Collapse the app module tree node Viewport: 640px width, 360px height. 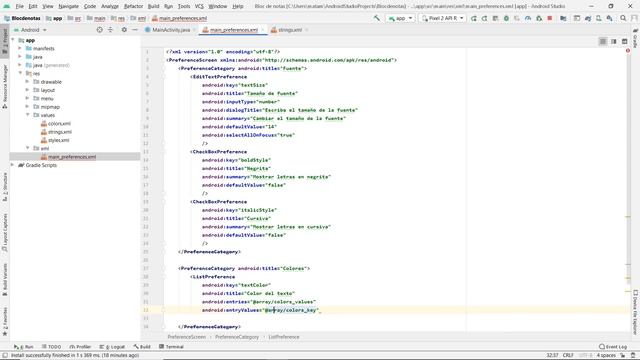point(13,40)
